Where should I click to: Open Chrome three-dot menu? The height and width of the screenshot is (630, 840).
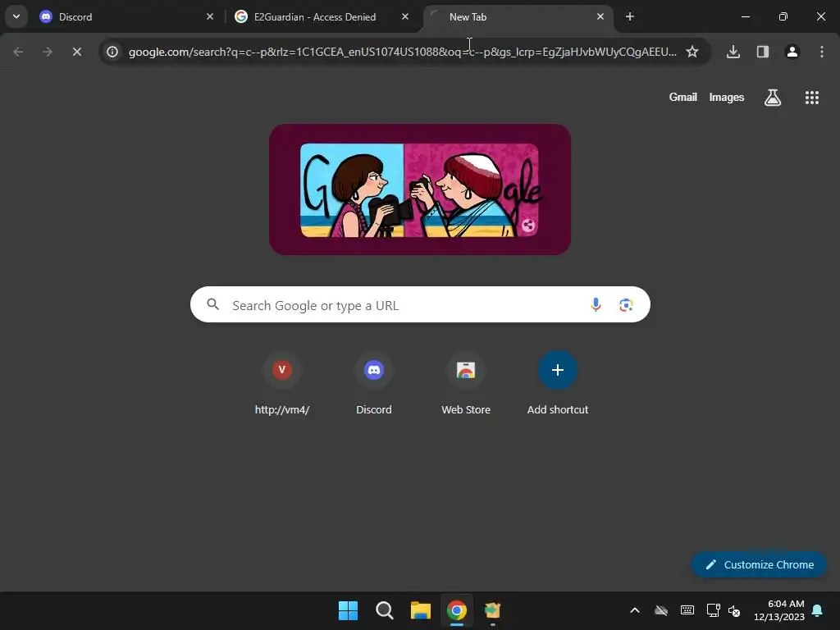tap(822, 52)
